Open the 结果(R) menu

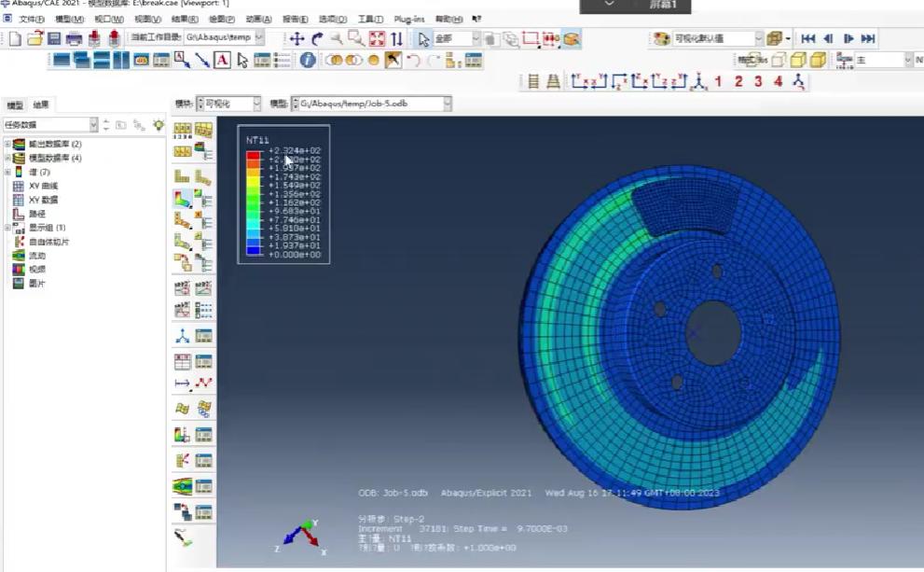185,20
